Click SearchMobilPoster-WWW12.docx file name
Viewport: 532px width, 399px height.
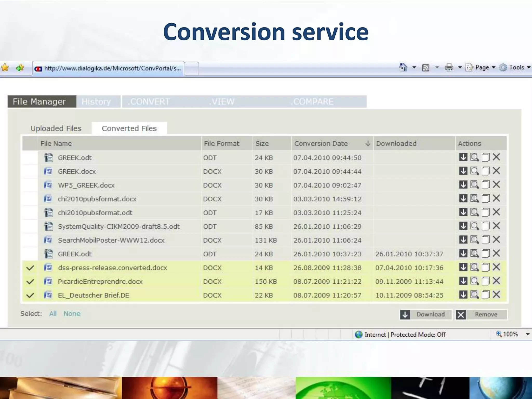tap(111, 240)
